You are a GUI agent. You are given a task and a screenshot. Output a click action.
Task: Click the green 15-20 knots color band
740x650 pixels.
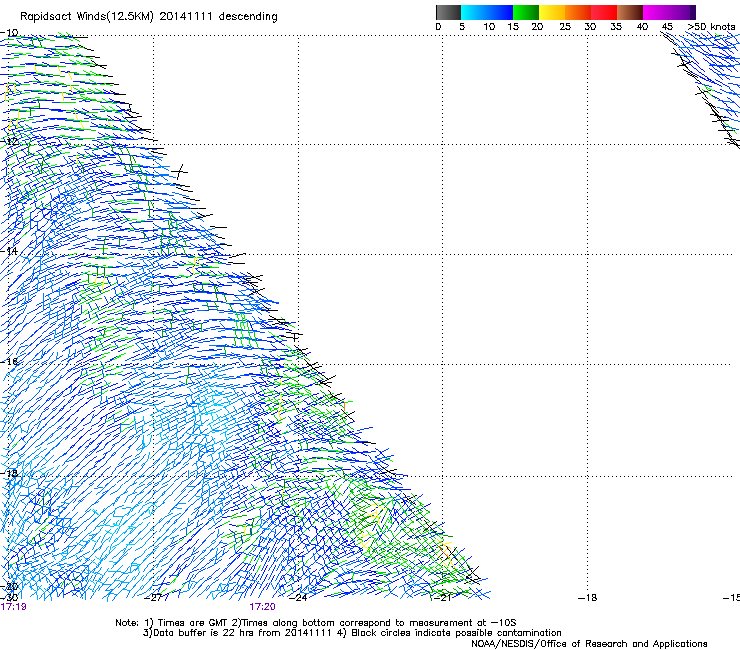[x=526, y=12]
